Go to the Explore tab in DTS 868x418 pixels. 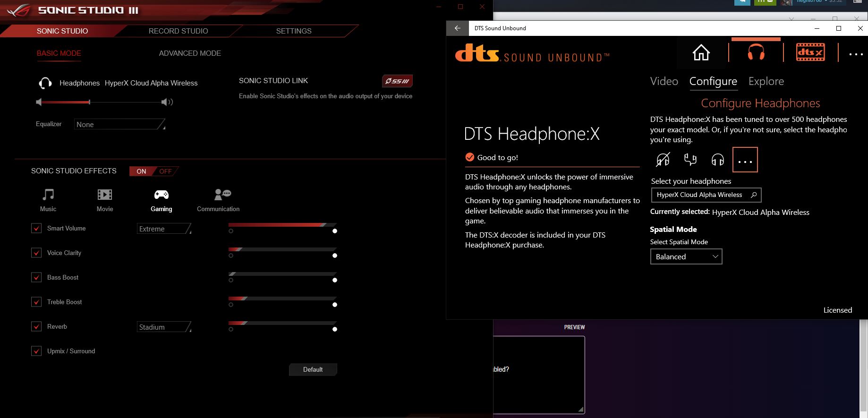pyautogui.click(x=766, y=81)
